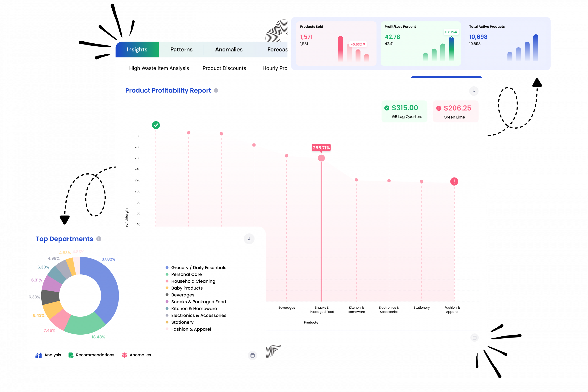The width and height of the screenshot is (588, 392).
Task: Open Product Discounts sub-tab
Action: pos(224,68)
